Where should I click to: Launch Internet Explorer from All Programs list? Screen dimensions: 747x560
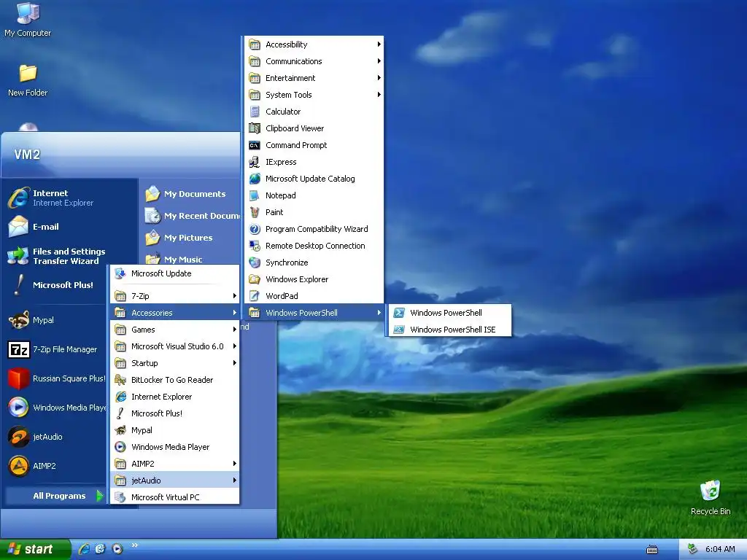pos(175,396)
